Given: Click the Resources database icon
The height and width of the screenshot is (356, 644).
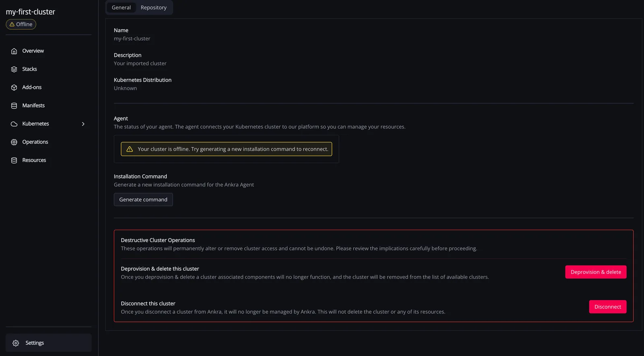Looking at the screenshot, I should click(14, 160).
